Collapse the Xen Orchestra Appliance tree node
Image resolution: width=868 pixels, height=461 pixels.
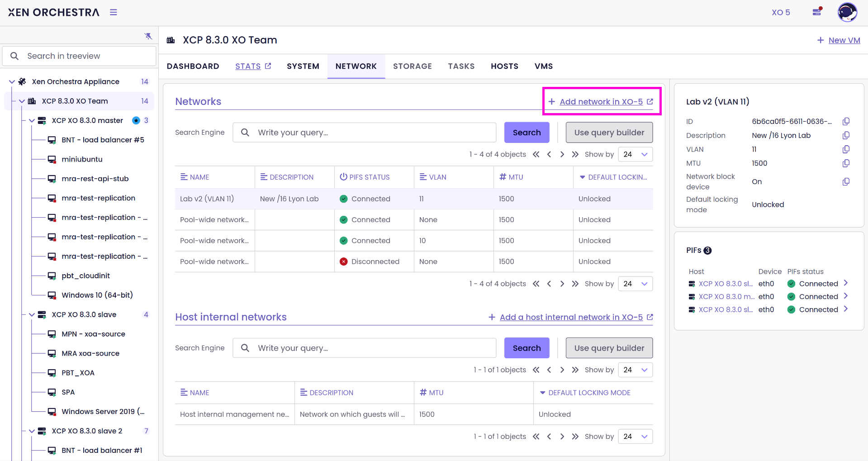pos(12,82)
